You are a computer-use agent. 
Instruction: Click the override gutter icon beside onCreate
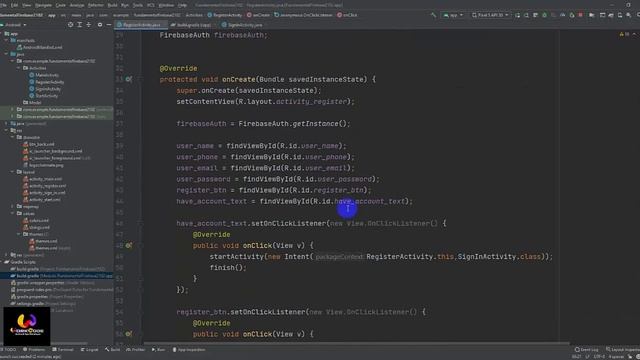click(x=128, y=79)
